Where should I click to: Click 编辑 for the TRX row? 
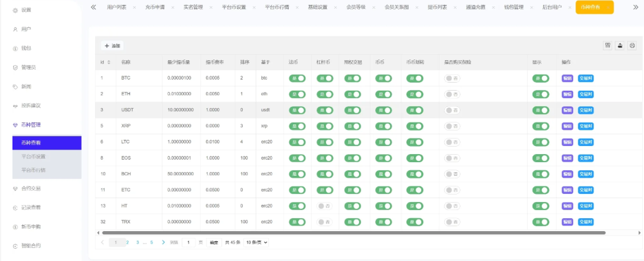(x=567, y=222)
